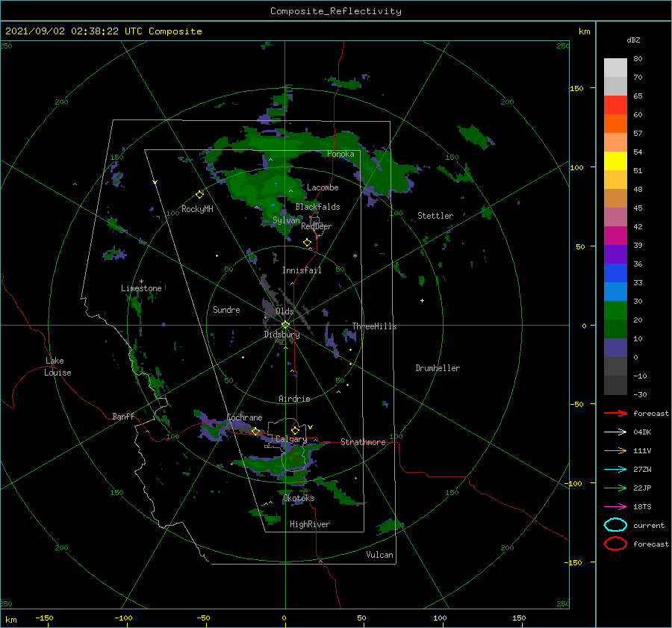The image size is (672, 628).
Task: Click the Blackfalds city label
Action: (x=317, y=207)
